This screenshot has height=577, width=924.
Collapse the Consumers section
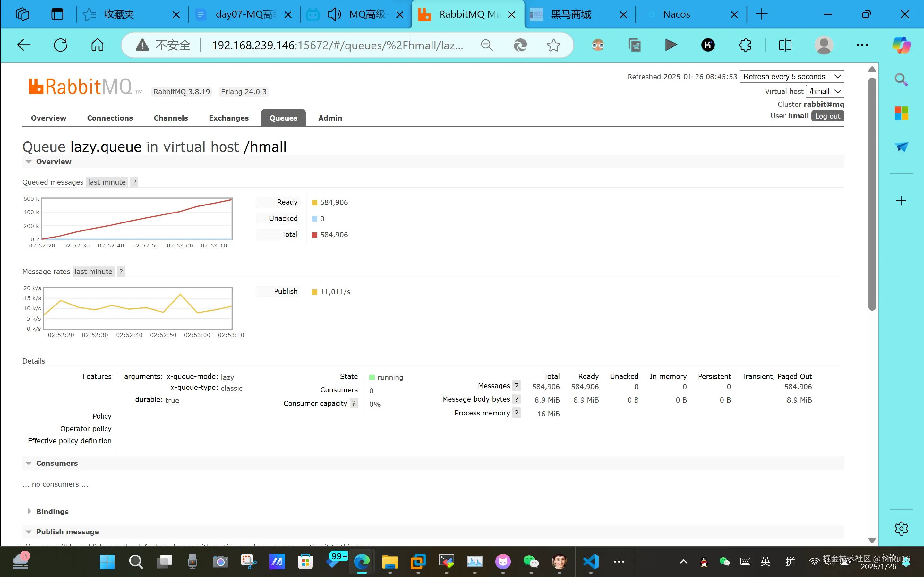56,463
